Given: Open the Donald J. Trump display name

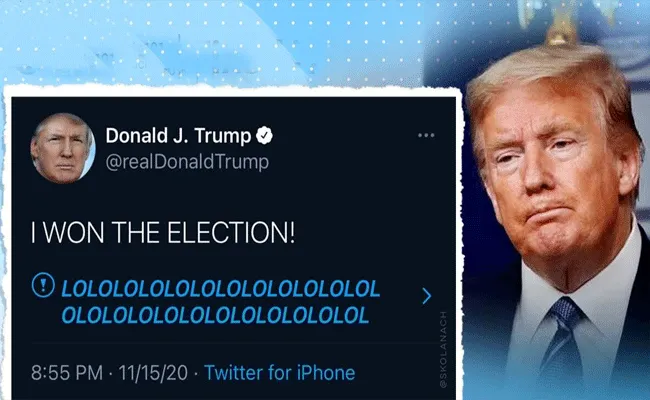Looking at the screenshot, I should point(178,136).
